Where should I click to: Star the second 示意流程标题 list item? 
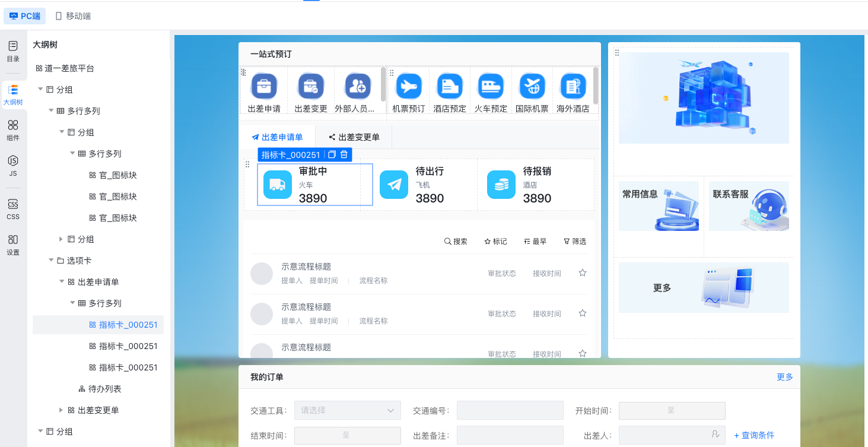[583, 313]
